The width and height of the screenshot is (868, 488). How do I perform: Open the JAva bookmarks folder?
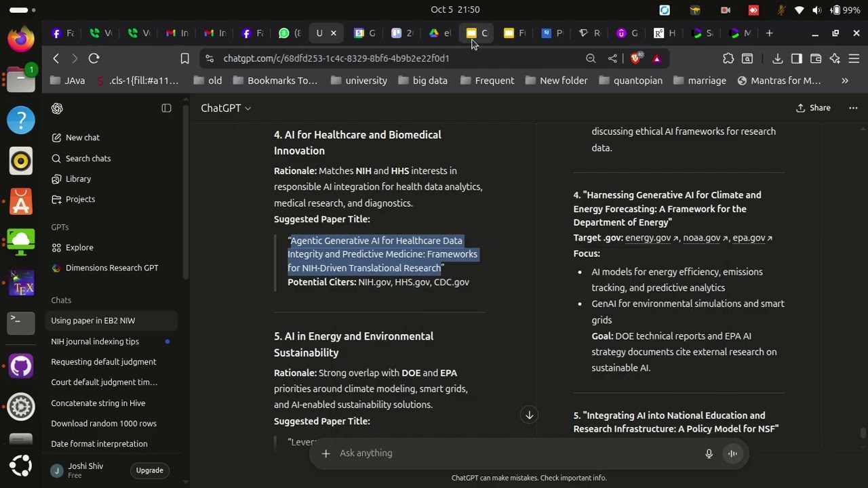click(x=68, y=81)
